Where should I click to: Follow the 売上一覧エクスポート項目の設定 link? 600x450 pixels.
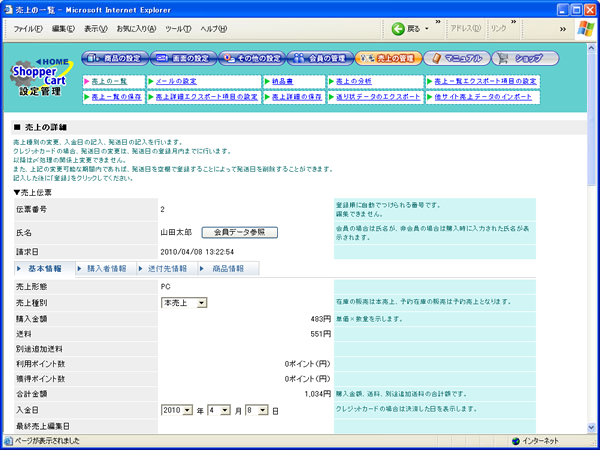(x=485, y=82)
